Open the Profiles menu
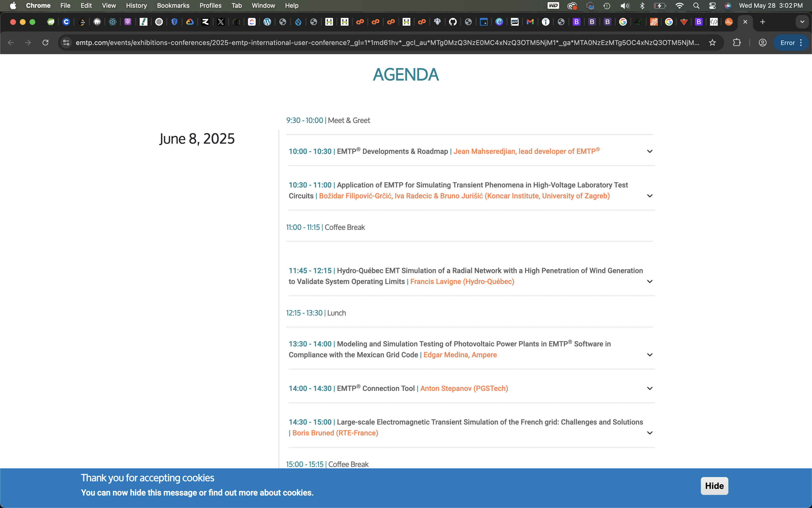Image resolution: width=812 pixels, height=508 pixels. click(210, 6)
